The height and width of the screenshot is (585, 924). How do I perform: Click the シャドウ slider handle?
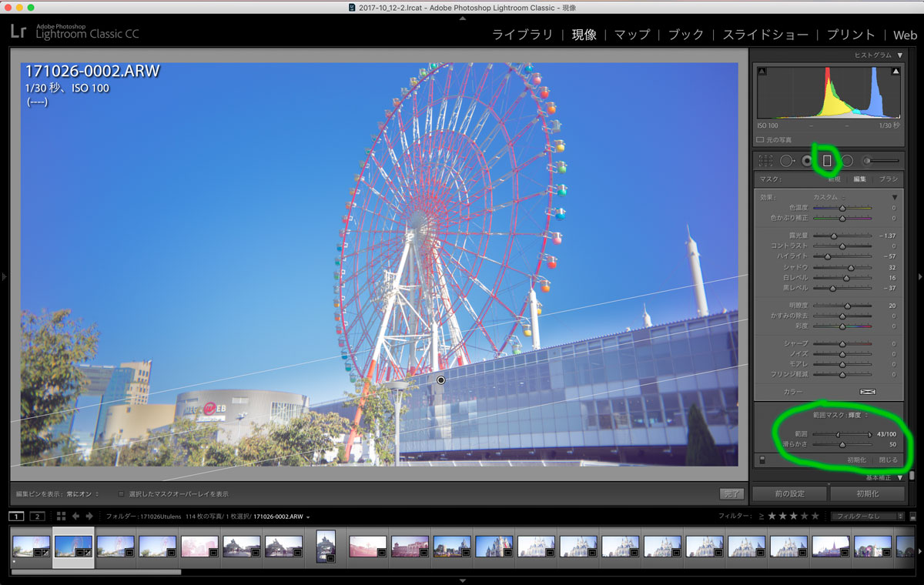(x=851, y=267)
